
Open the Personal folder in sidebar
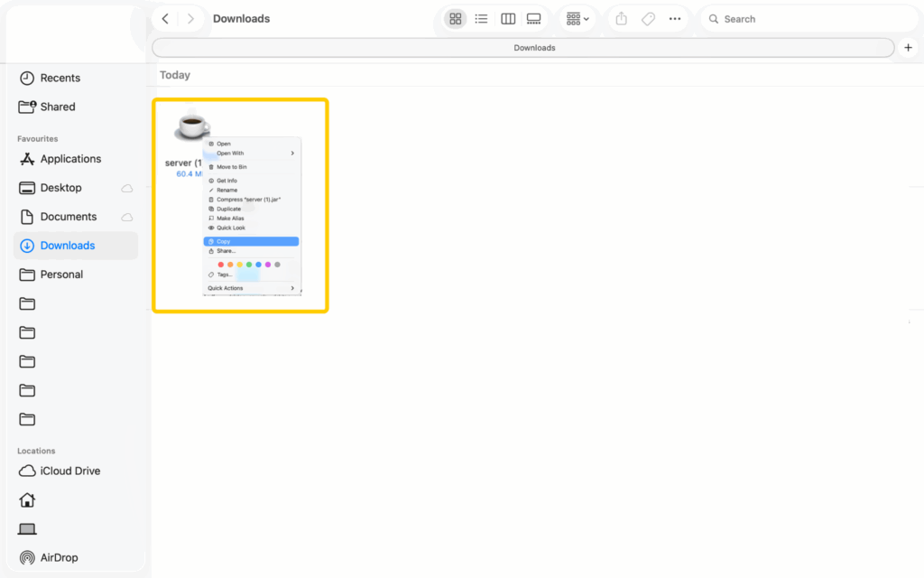[x=76, y=275]
